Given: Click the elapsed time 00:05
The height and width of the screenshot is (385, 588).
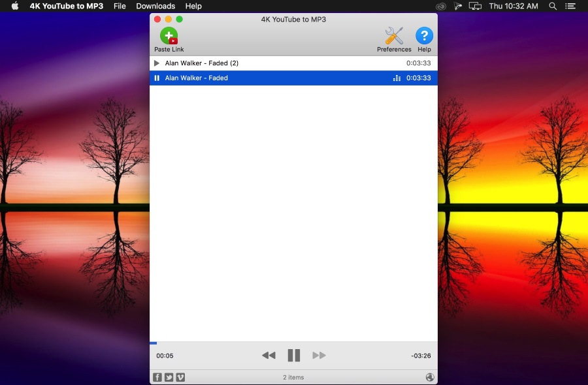Looking at the screenshot, I should coord(165,356).
